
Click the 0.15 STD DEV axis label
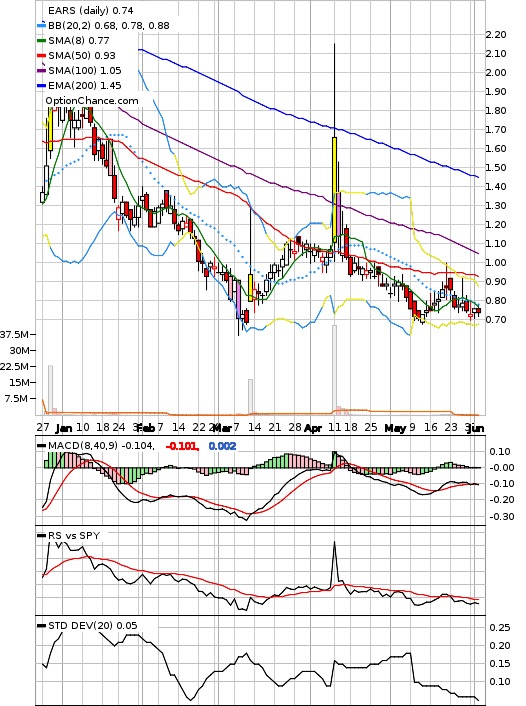click(500, 664)
